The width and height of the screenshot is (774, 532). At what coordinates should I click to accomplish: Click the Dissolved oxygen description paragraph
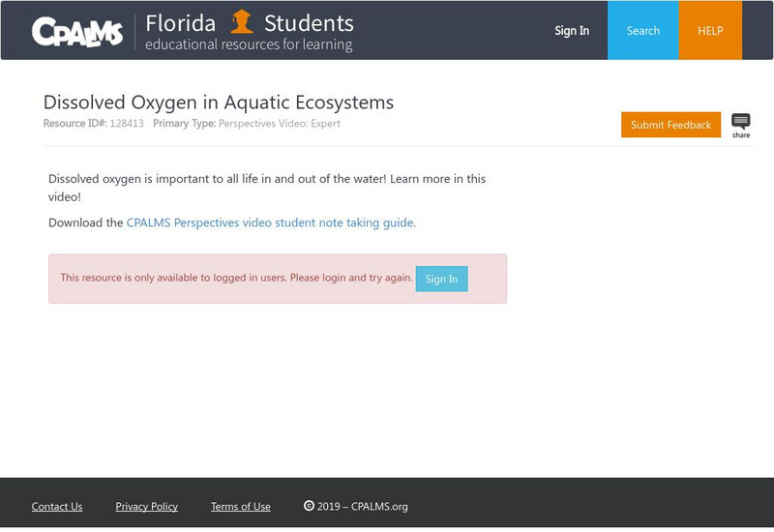(x=267, y=188)
